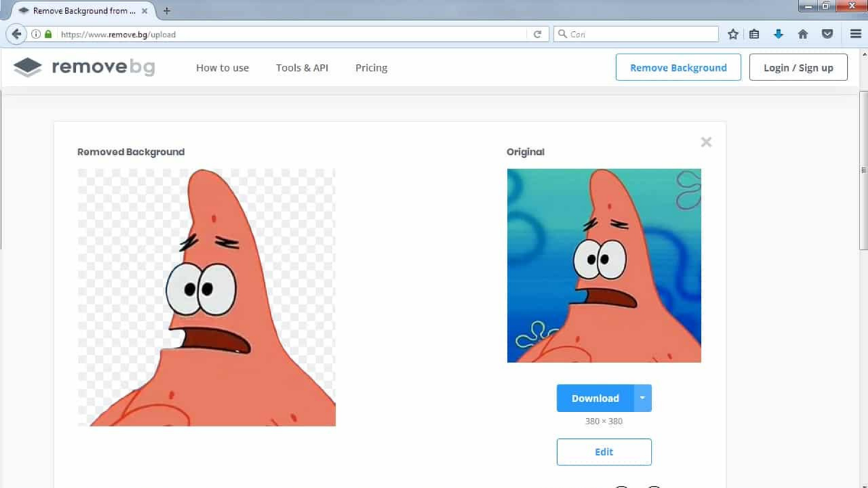Screen dimensions: 868x488
Task: View downloads via the blue arrow icon
Action: coord(778,33)
